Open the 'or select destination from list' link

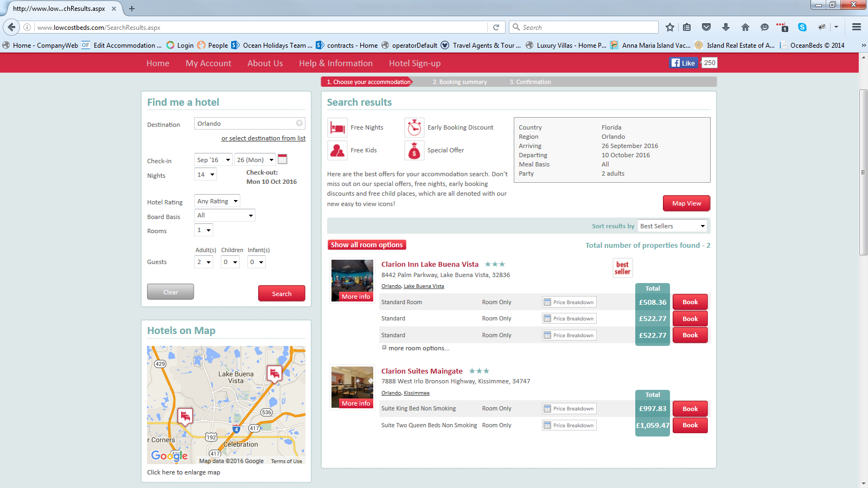[263, 138]
